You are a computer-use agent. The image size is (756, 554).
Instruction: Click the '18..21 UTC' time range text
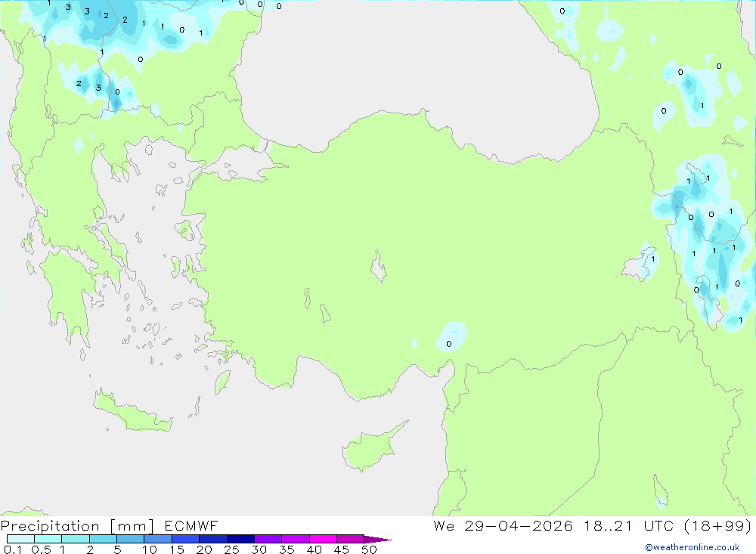[x=629, y=525]
